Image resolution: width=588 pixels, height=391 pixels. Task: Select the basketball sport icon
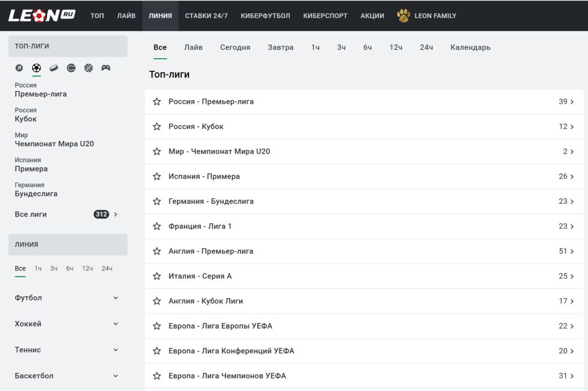[x=89, y=68]
